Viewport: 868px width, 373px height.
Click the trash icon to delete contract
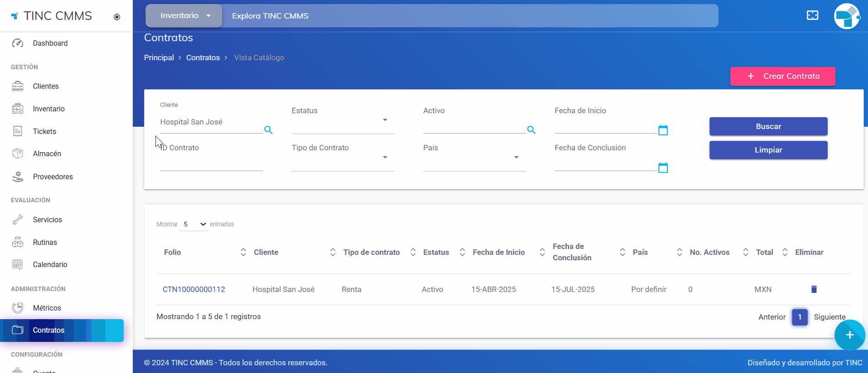tap(814, 289)
